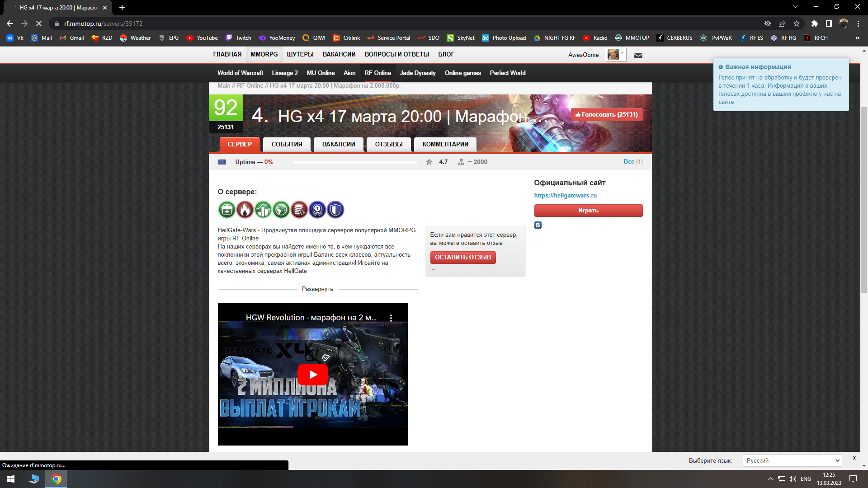Click the Uptime progress bar
This screenshot has height=488, width=868.
pos(355,162)
